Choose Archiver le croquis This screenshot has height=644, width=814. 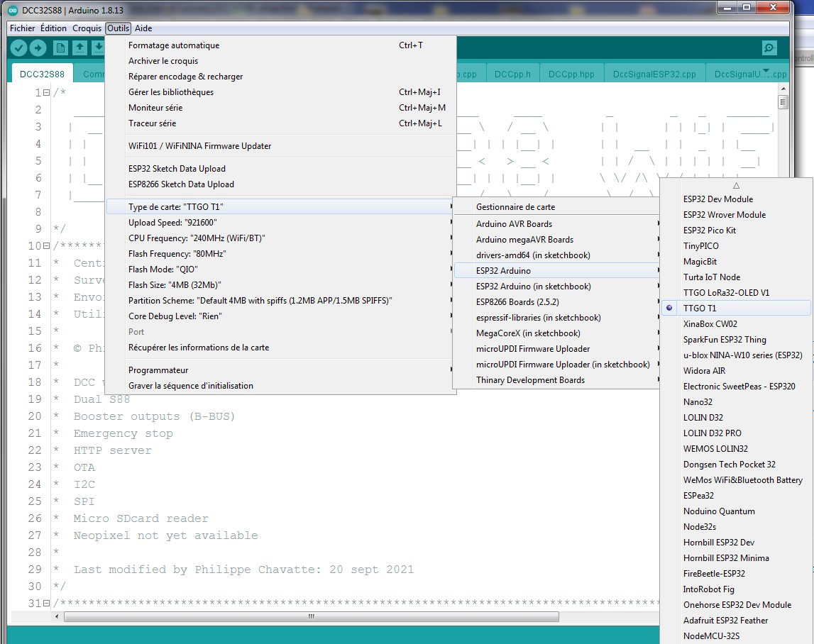click(x=280, y=61)
